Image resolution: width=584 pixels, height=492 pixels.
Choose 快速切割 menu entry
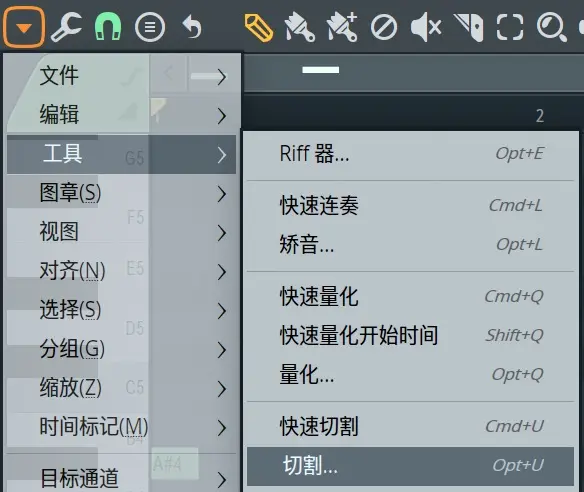[x=410, y=427]
